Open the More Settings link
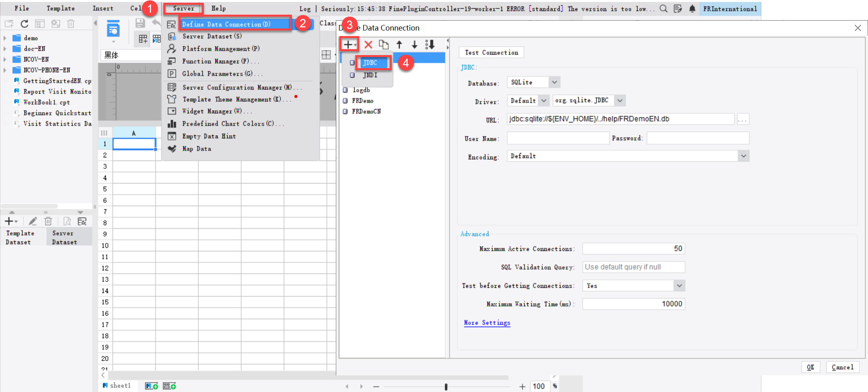The width and height of the screenshot is (868, 392). pos(487,323)
